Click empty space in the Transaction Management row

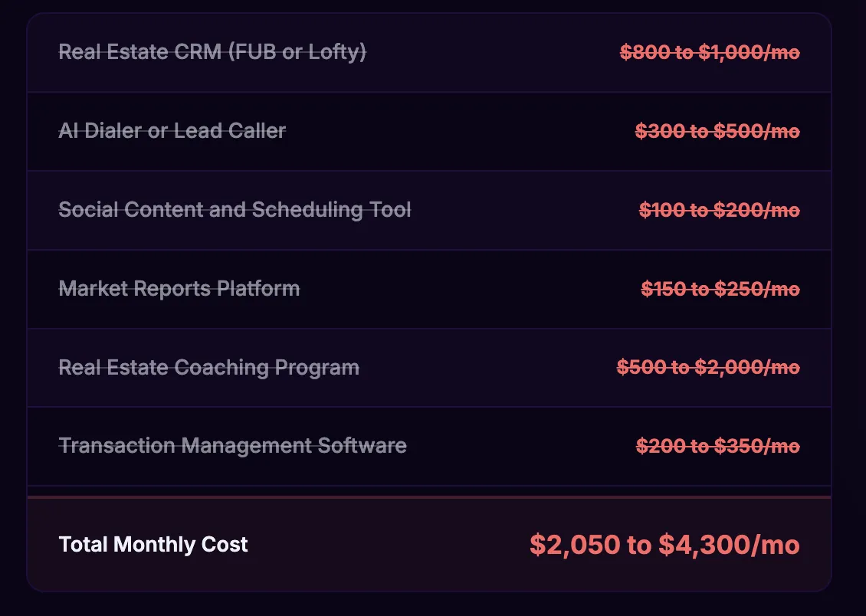[x=519, y=446]
